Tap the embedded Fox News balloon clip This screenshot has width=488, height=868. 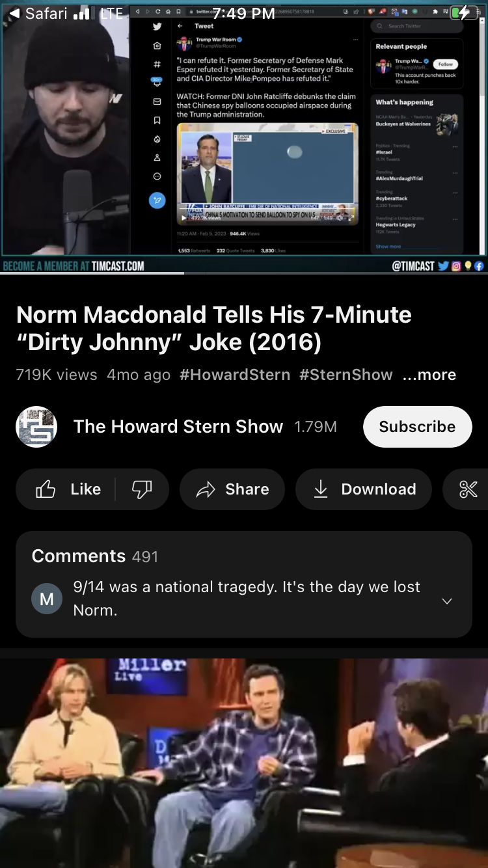(267, 173)
